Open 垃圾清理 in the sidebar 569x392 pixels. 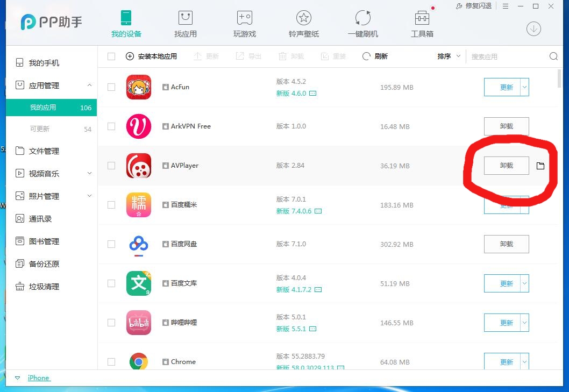[43, 286]
